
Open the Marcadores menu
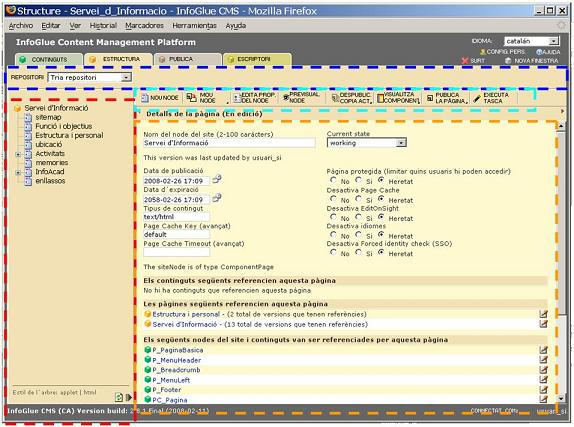point(144,26)
